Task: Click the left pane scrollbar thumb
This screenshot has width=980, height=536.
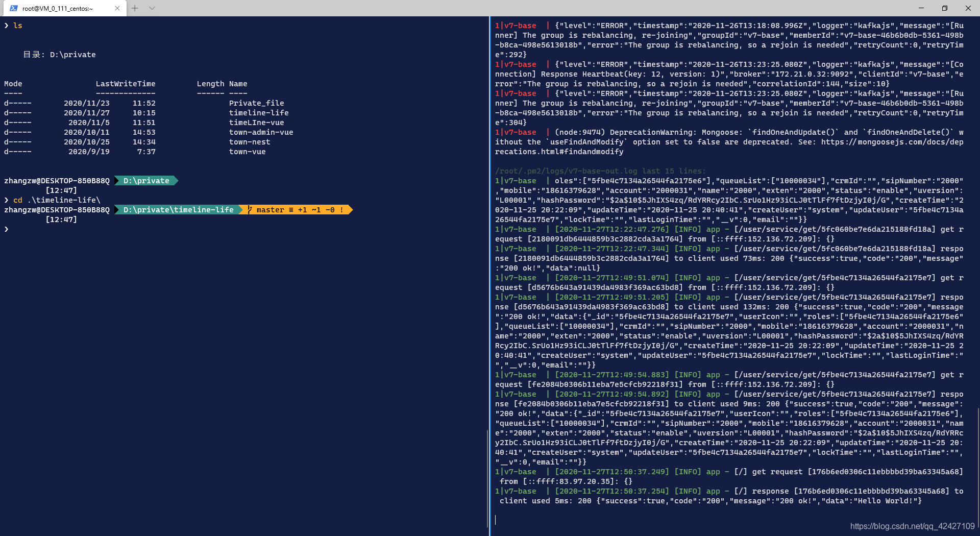Action: coord(487,479)
